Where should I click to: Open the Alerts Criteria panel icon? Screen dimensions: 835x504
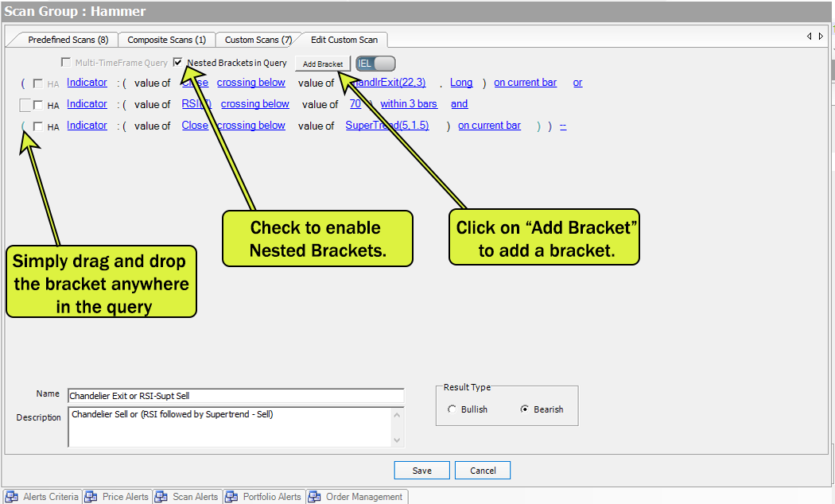11,497
